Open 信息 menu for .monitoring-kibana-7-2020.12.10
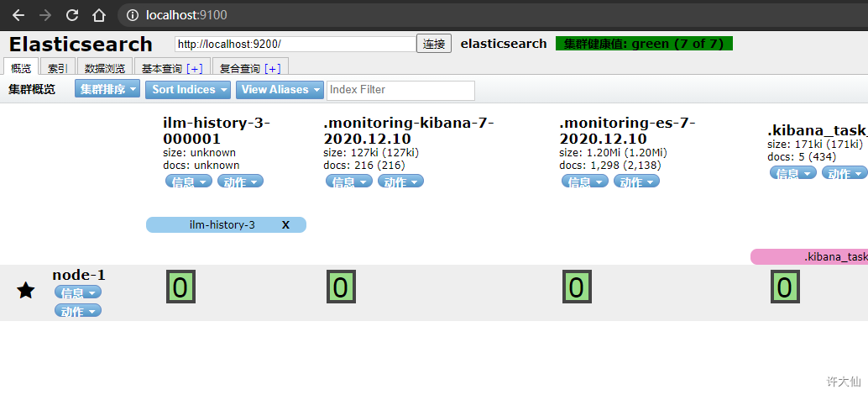Screen dimensions: 868x395 pos(348,182)
